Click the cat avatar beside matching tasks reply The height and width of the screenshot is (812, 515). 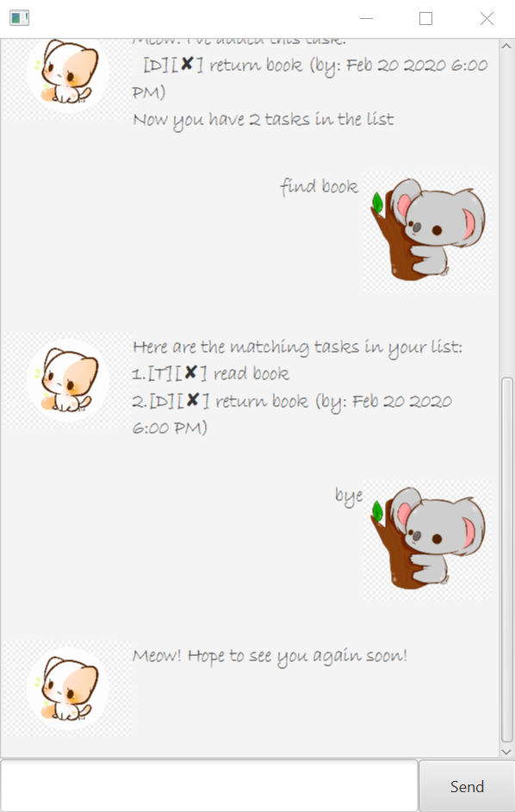pyautogui.click(x=67, y=380)
